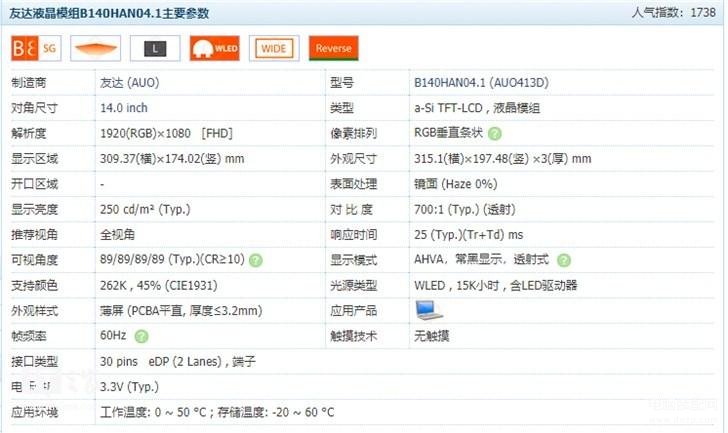
Task: Click the laptop icon in 应用产品 row
Action: coord(429,310)
